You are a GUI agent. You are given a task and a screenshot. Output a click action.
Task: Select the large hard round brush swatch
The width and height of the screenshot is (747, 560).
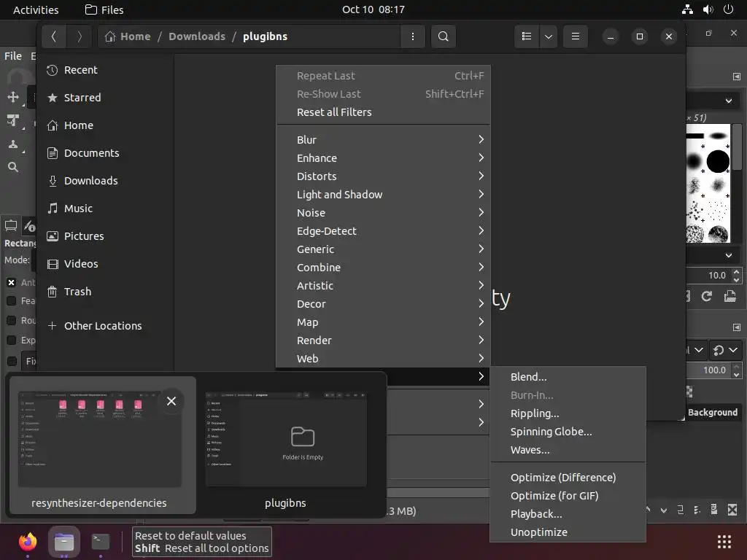(x=718, y=161)
